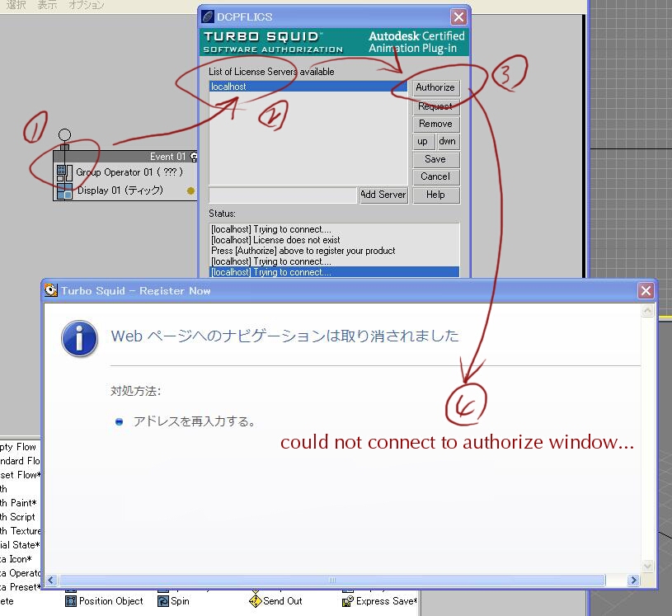Open the オプション menu
Image resolution: width=672 pixels, height=616 pixels.
(x=86, y=5)
